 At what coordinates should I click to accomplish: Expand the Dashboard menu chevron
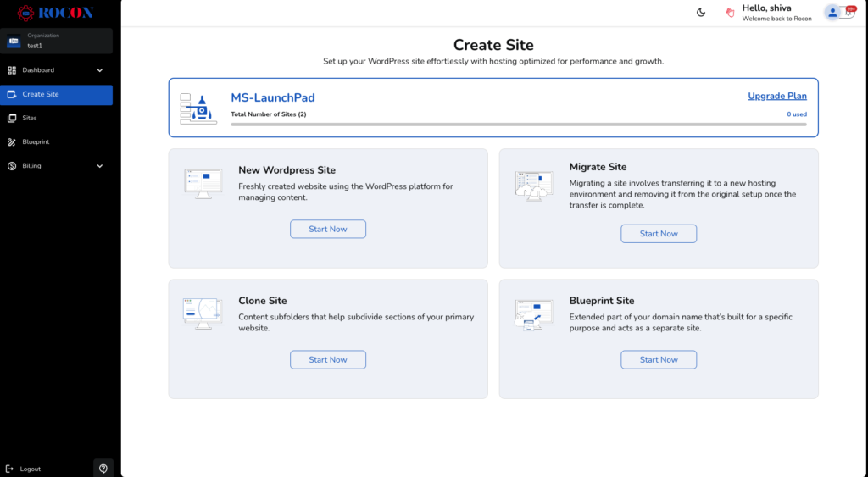[x=99, y=70]
